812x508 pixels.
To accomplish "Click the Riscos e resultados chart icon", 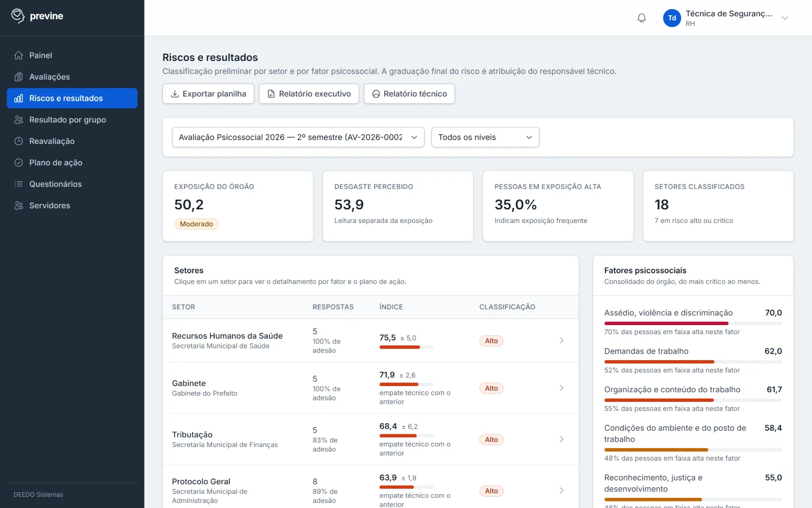I will coord(19,98).
